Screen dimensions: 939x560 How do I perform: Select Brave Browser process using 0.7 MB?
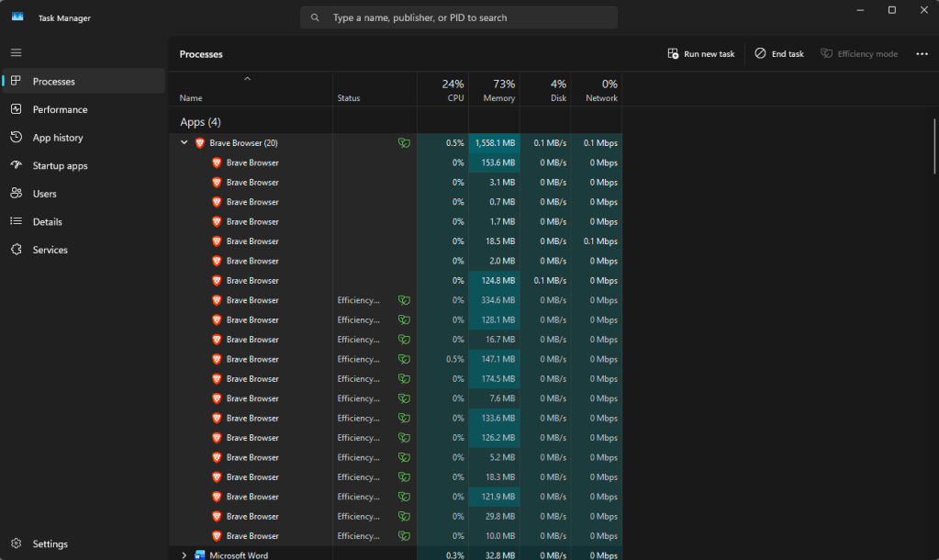396,202
